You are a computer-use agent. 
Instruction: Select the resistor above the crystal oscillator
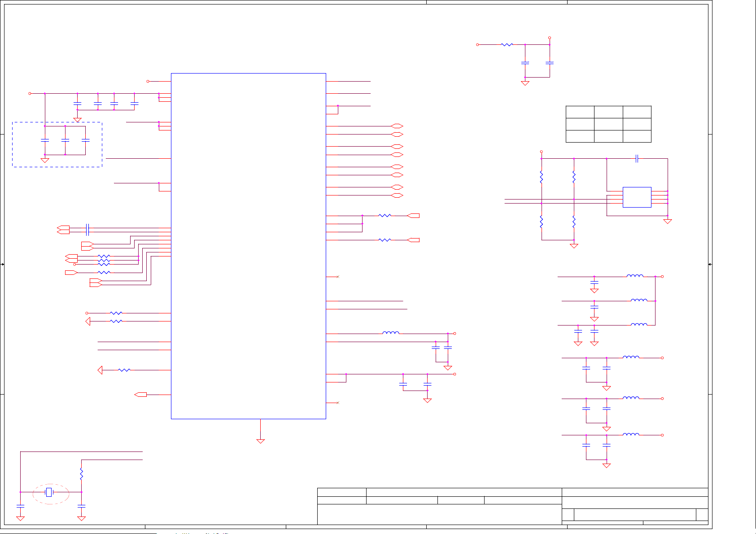point(81,473)
